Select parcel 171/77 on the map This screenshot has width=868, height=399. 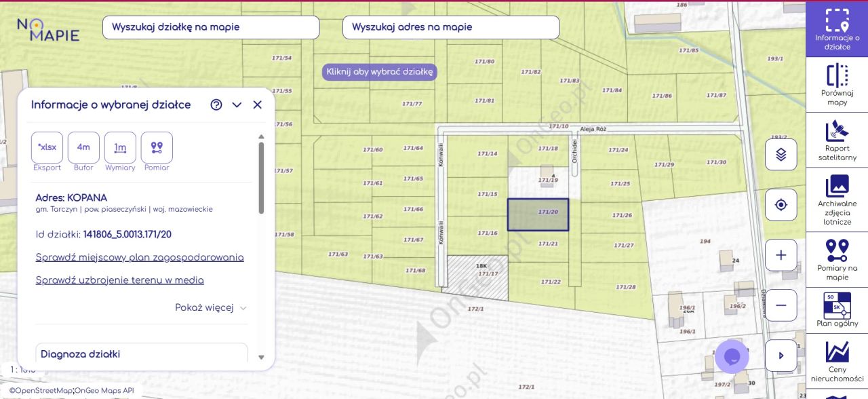point(412,103)
